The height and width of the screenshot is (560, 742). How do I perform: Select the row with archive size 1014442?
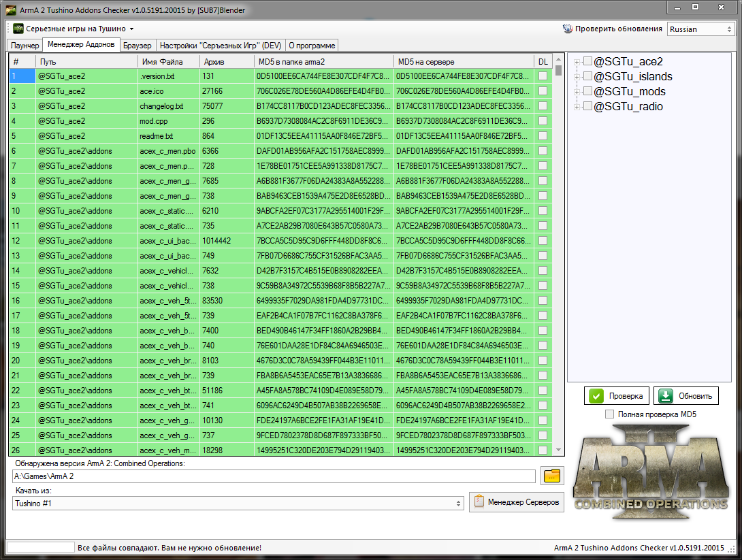(280, 241)
